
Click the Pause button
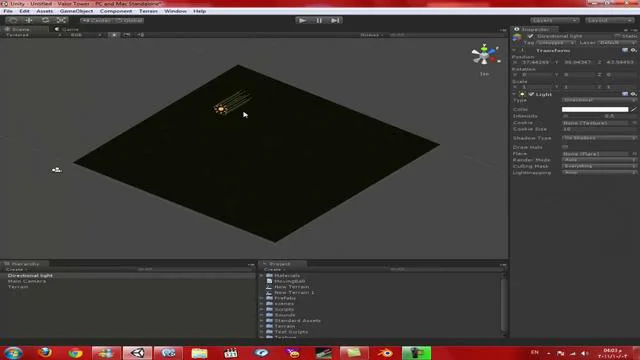[x=319, y=20]
